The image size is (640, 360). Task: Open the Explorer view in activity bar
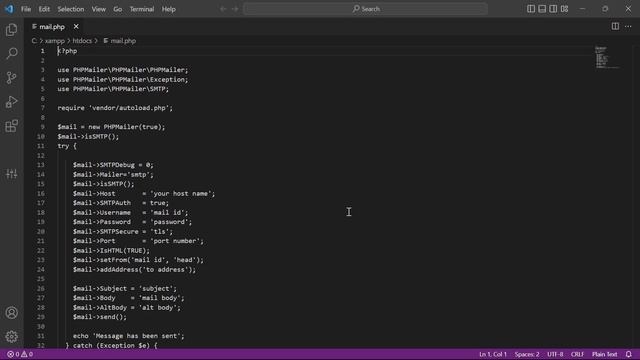(11, 30)
